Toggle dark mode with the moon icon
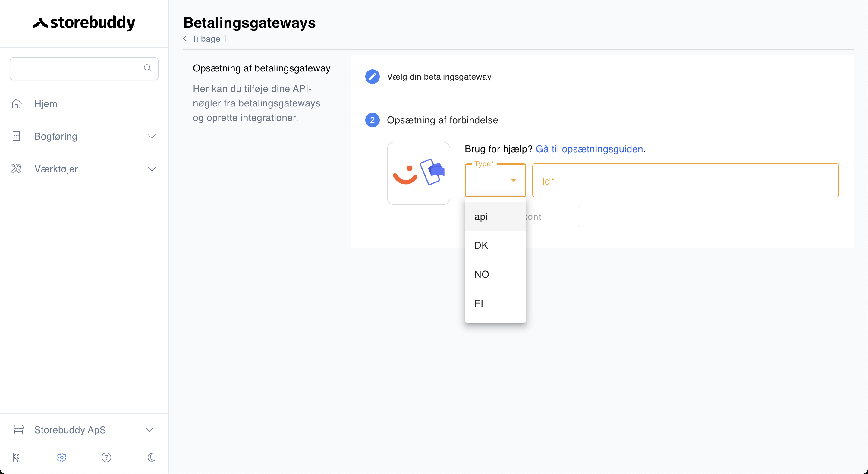 point(151,457)
